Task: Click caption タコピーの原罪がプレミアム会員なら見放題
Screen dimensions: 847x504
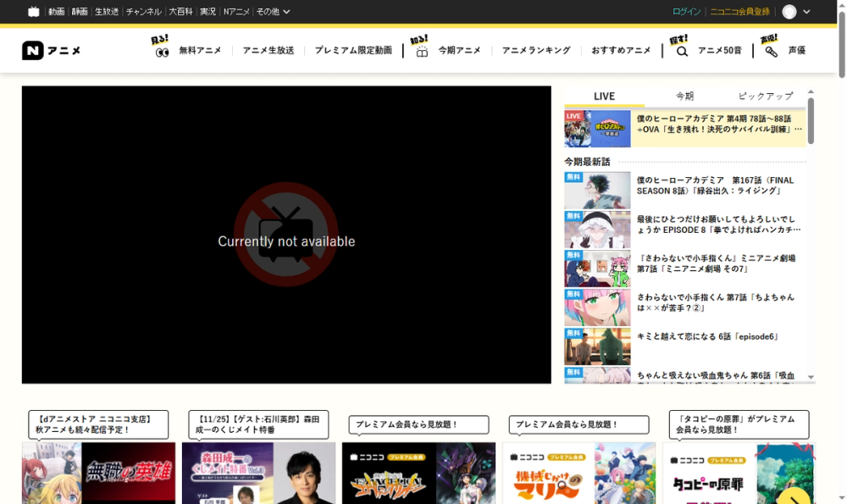Action: tap(739, 424)
